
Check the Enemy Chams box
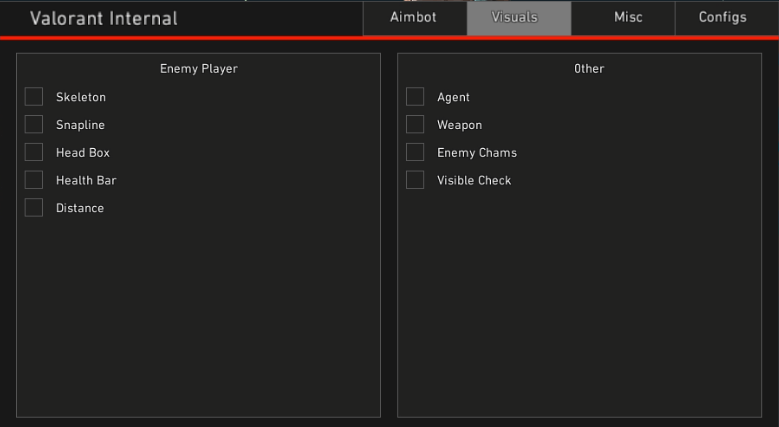[x=415, y=152]
